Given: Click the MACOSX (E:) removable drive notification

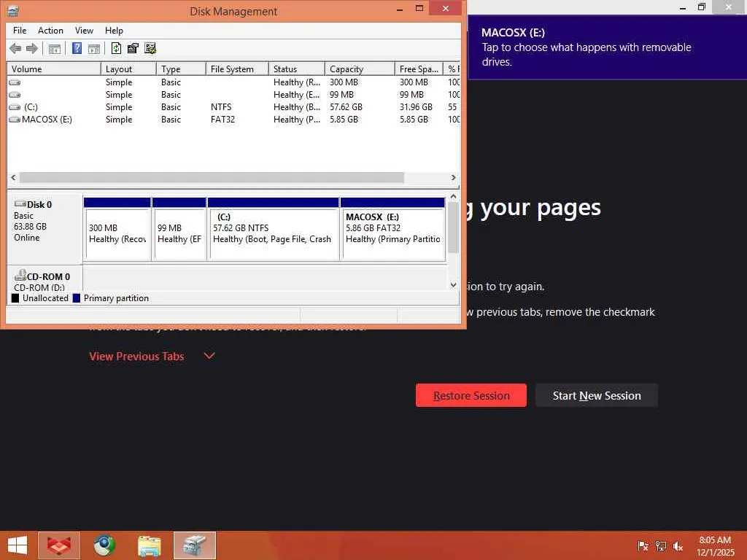Looking at the screenshot, I should pos(608,47).
